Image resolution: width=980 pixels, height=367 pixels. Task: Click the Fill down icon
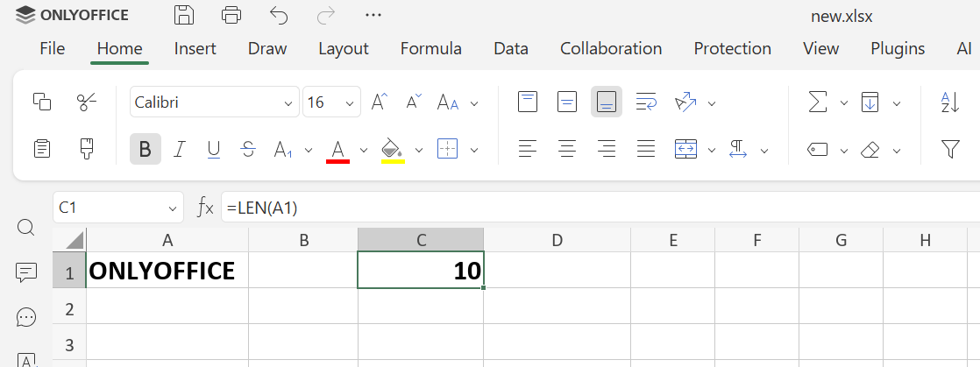[870, 102]
